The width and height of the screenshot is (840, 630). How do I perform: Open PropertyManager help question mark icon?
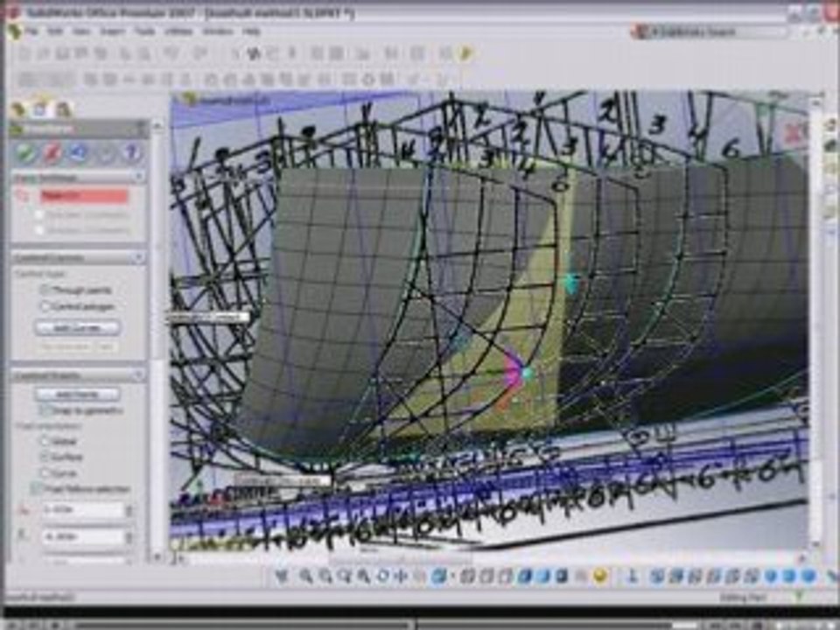point(131,154)
